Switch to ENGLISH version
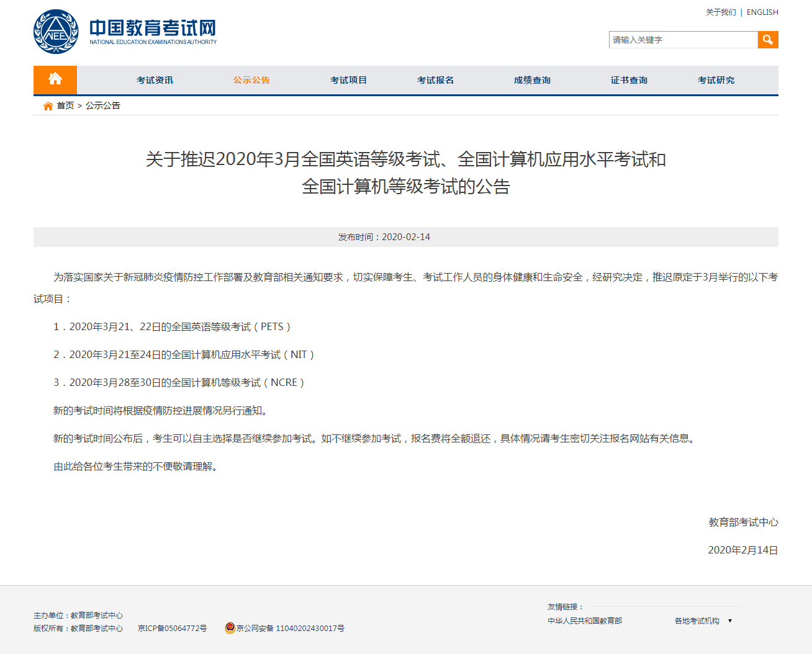This screenshot has height=654, width=812. (x=762, y=12)
